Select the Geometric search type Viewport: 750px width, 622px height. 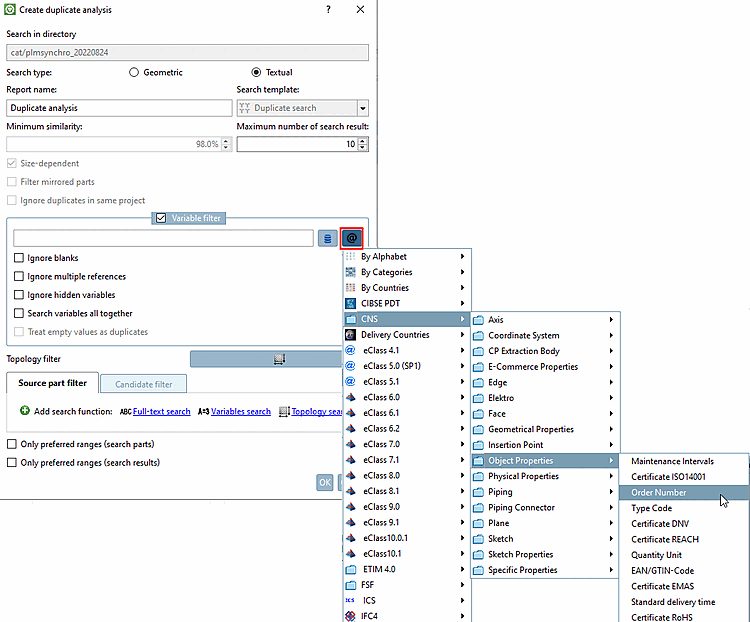click(x=134, y=72)
